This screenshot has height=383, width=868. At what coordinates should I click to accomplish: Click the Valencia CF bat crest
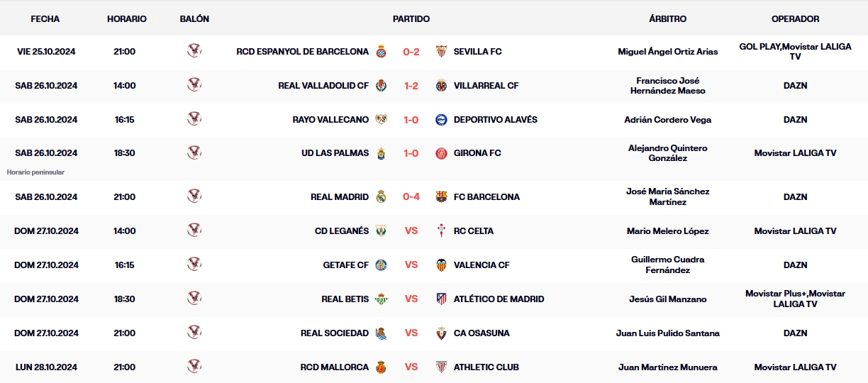[441, 265]
